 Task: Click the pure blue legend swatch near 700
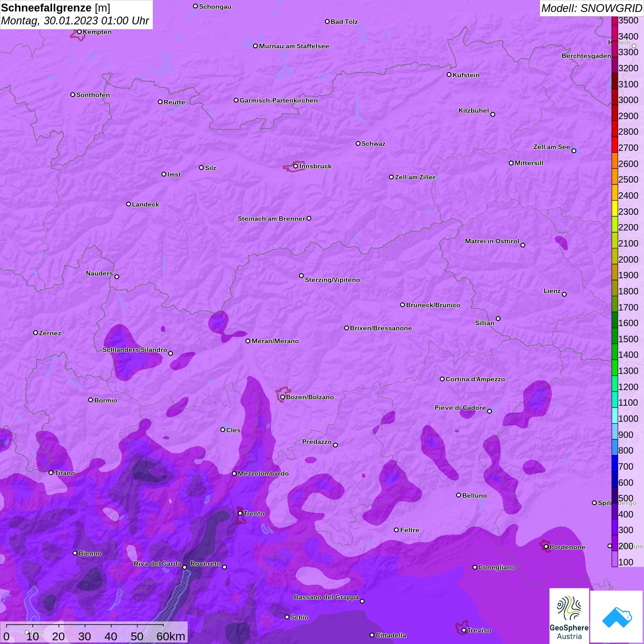pyautogui.click(x=615, y=463)
